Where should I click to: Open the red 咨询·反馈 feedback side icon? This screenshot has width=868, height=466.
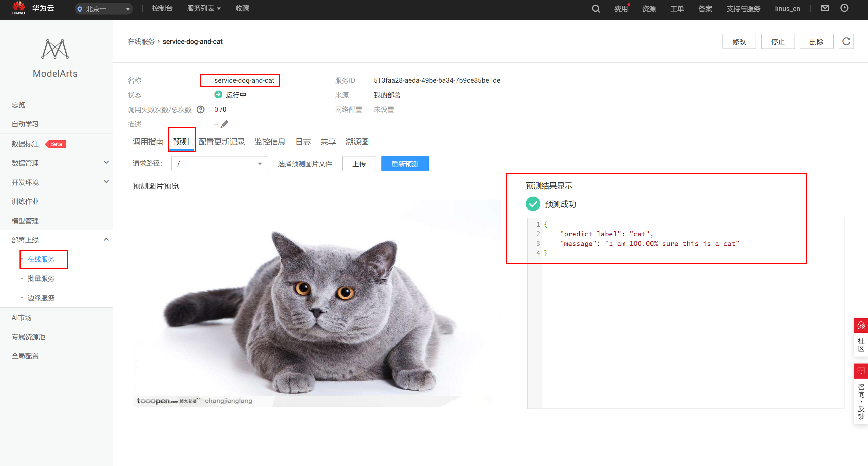pos(861,371)
